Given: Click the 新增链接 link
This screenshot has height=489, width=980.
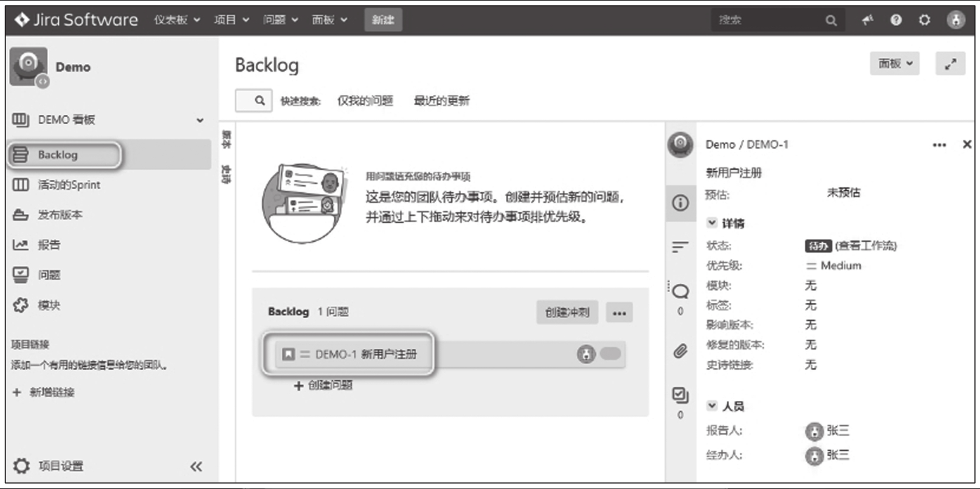Looking at the screenshot, I should click(x=44, y=392).
